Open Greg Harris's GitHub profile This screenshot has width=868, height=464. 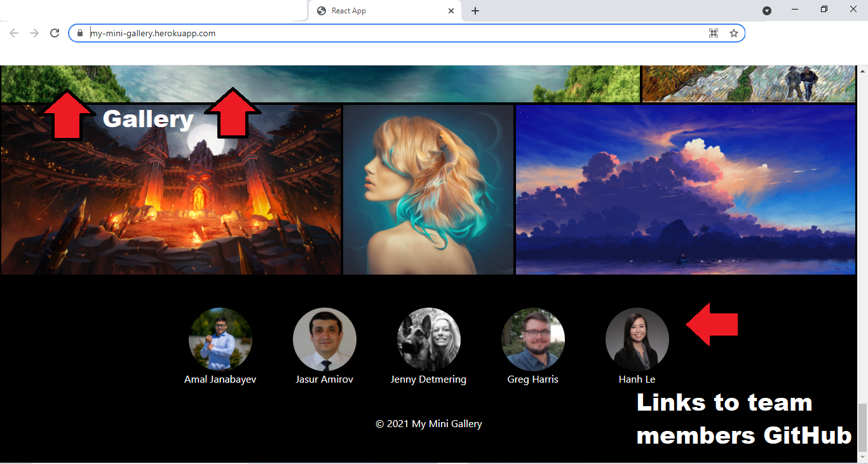532,339
